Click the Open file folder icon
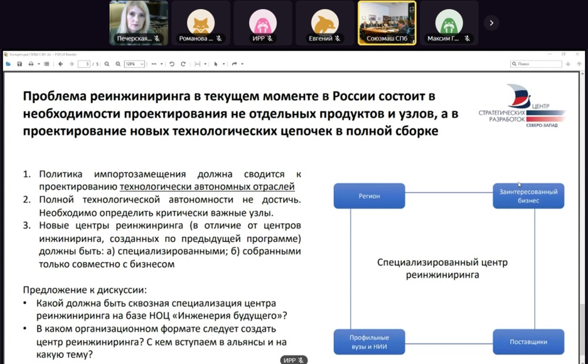Screen dimensions: 588x364 point(8,64)
